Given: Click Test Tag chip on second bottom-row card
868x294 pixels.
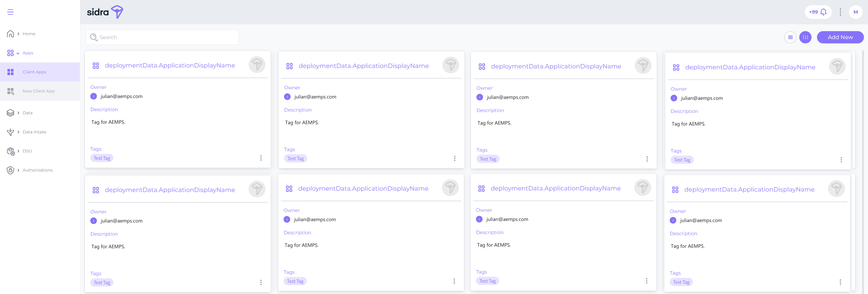Looking at the screenshot, I should click(295, 282).
